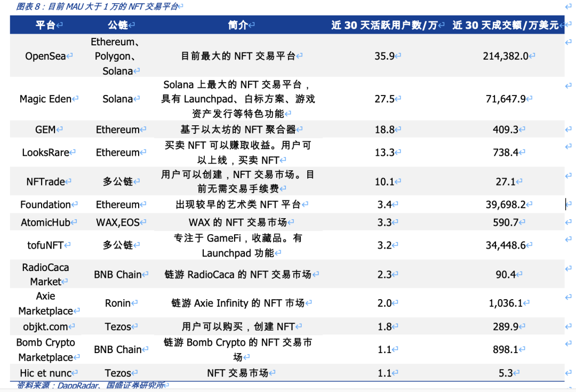The width and height of the screenshot is (576, 392).
Task: Select the volume value '898.1'
Action: click(506, 350)
